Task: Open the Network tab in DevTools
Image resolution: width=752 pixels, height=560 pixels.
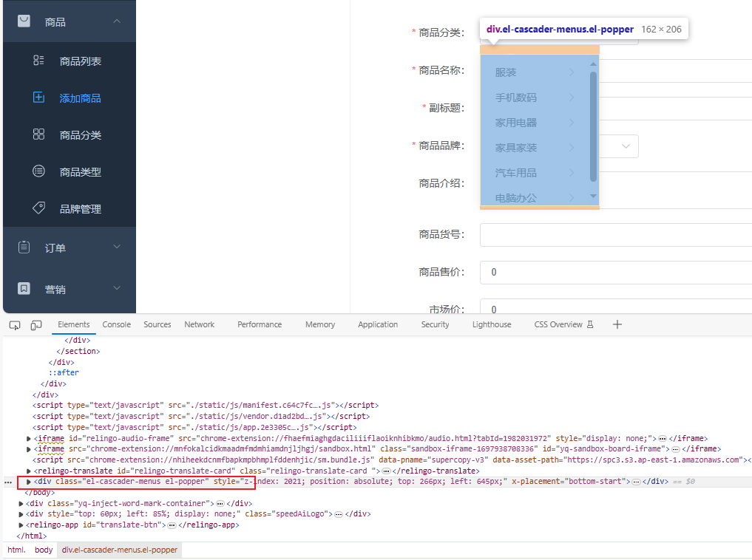Action: tap(199, 324)
